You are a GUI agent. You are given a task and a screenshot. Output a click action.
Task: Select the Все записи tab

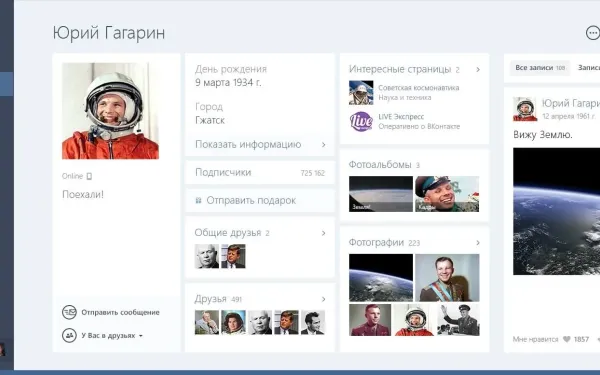[540, 68]
